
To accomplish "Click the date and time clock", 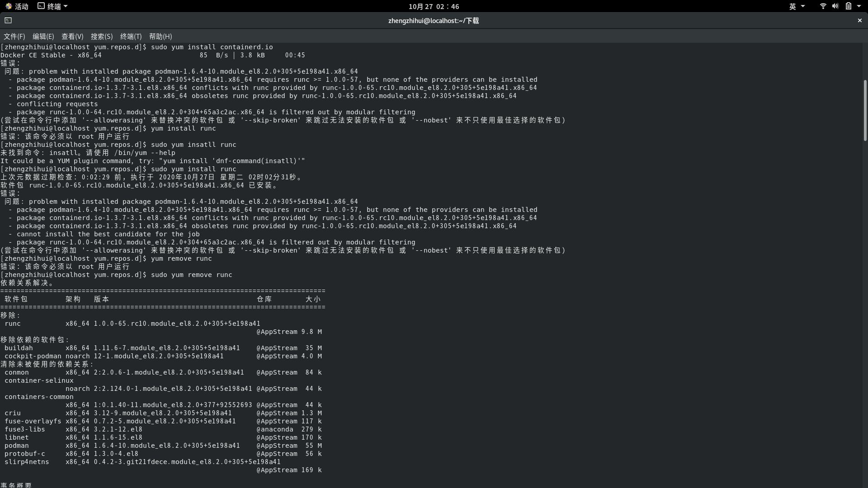I will click(434, 6).
